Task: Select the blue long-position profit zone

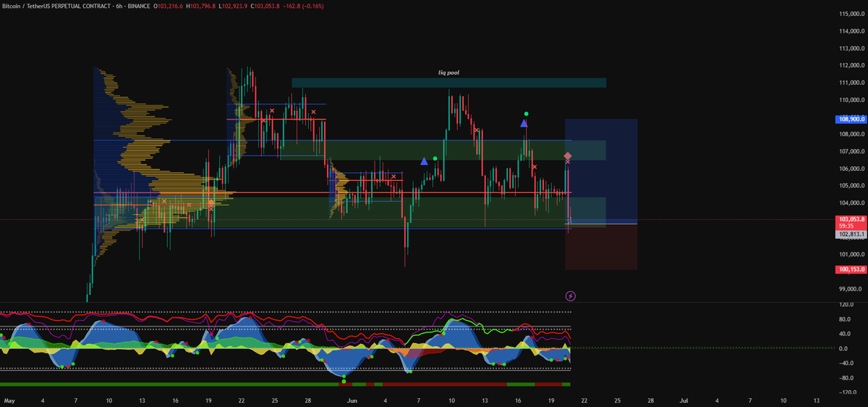Action: (x=601, y=172)
